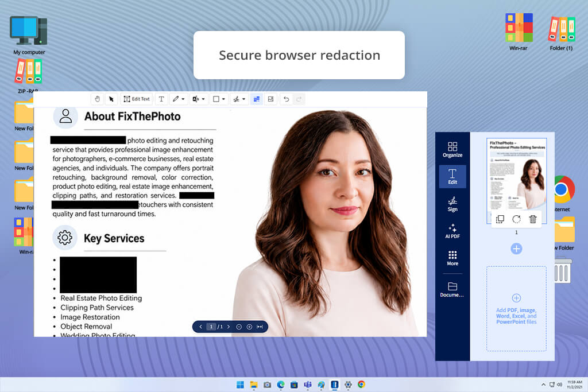Select the arrow pointer tool
Image resolution: width=588 pixels, height=392 pixels.
[111, 99]
